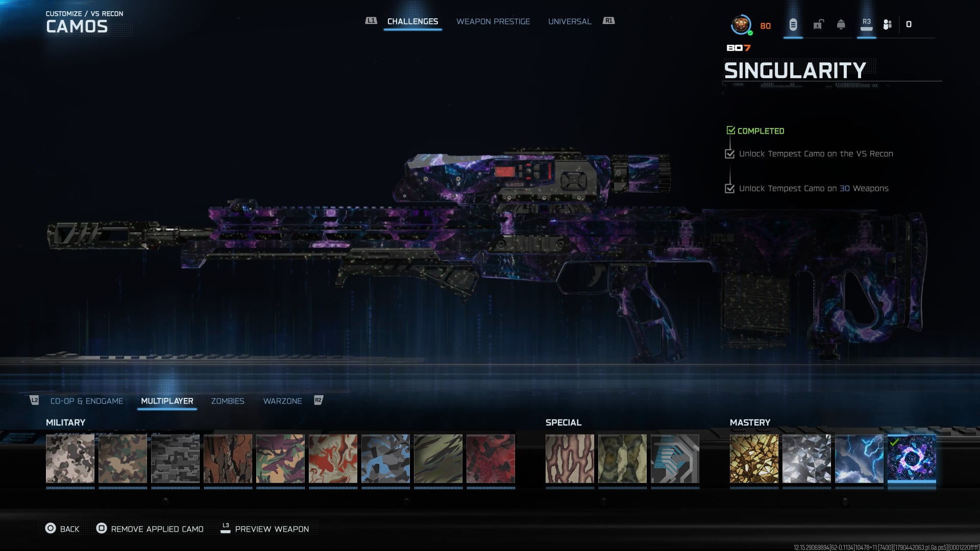Select the silver diamond Mastery camo
The height and width of the screenshot is (551, 980).
tap(806, 459)
